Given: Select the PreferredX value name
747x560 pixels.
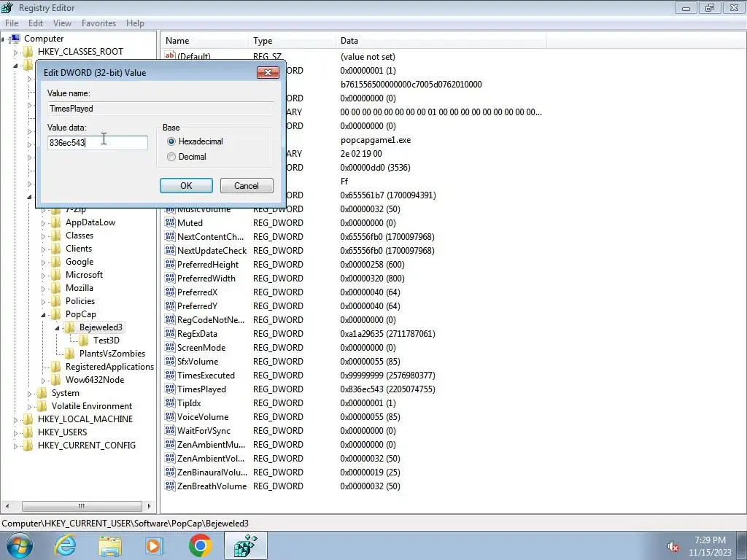Looking at the screenshot, I should [x=197, y=292].
